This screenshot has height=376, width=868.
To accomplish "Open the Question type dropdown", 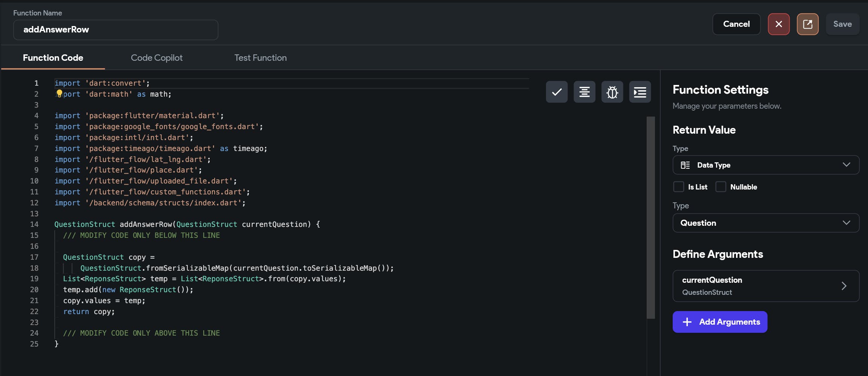I will tap(765, 223).
